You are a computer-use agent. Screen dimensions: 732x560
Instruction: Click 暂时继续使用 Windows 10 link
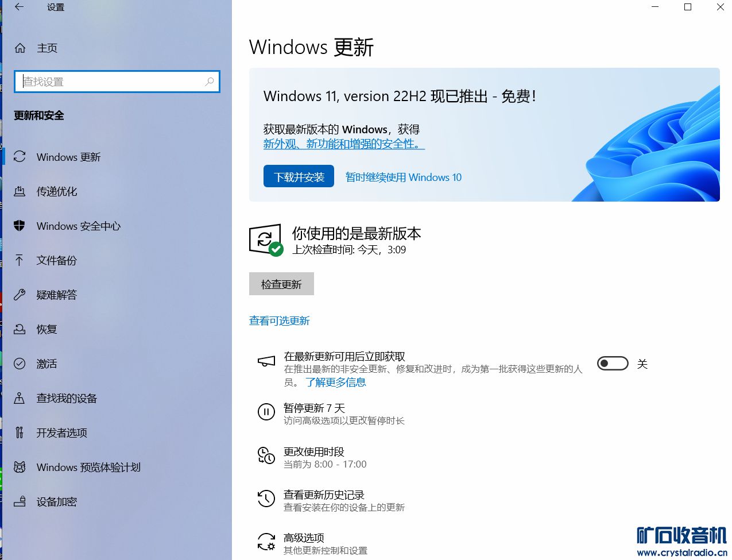click(404, 177)
